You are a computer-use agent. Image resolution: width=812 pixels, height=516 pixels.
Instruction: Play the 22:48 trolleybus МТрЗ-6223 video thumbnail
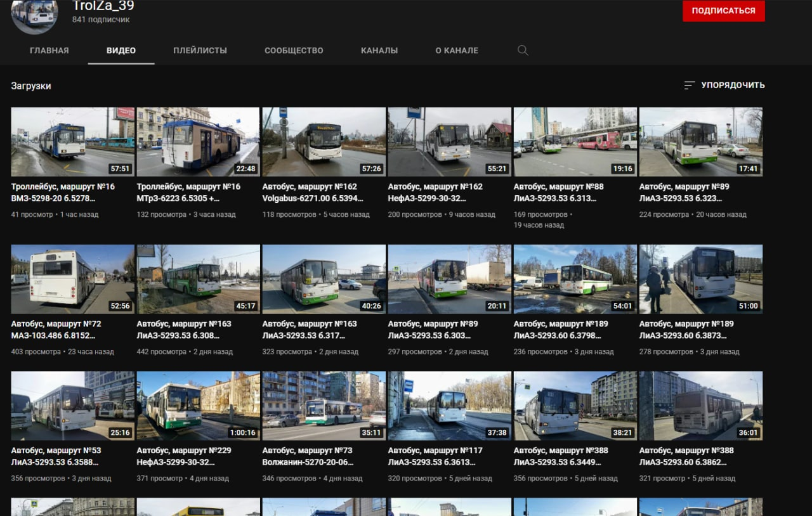point(198,141)
